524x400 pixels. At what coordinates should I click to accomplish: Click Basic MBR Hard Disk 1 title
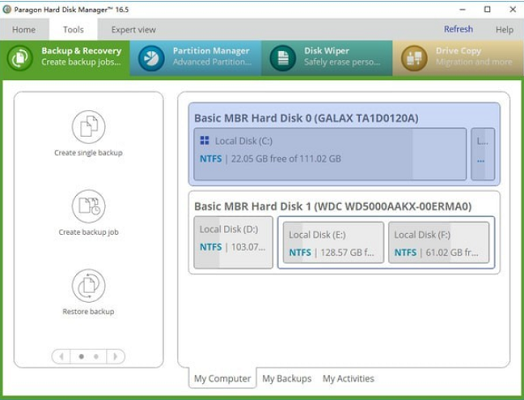tap(333, 206)
